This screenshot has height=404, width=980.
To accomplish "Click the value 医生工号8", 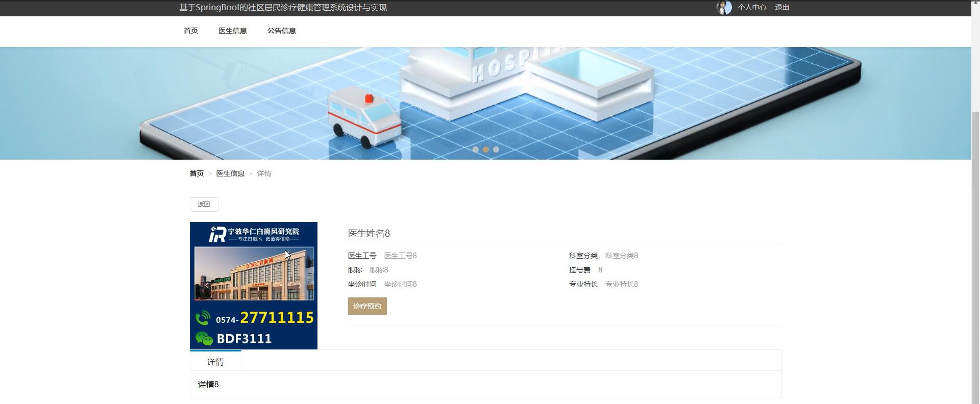I will (400, 256).
